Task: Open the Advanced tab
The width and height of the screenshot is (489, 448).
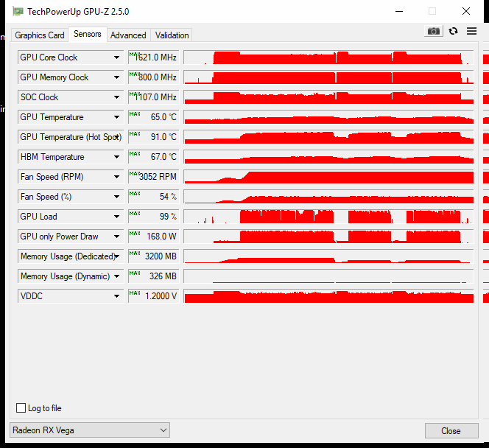Action: click(128, 35)
